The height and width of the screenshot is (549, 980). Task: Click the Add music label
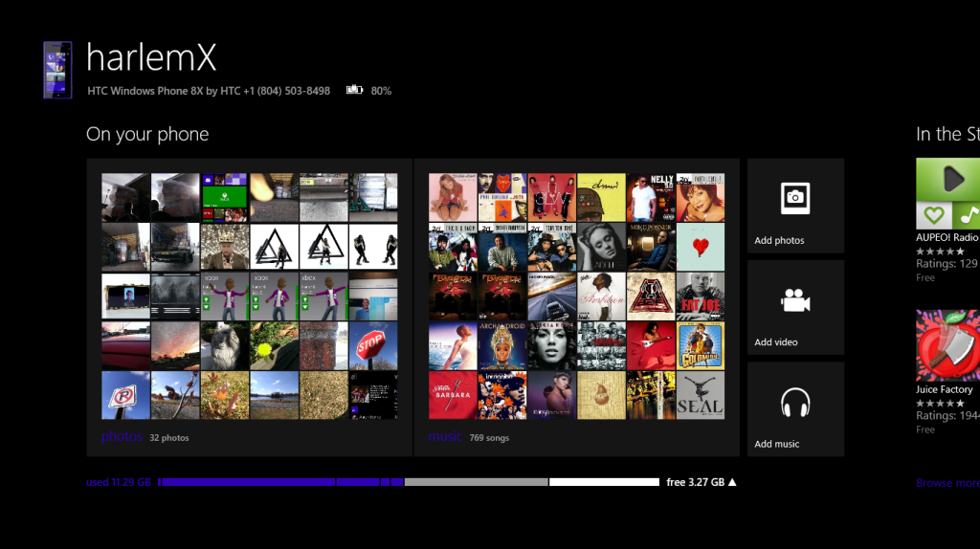pos(776,444)
